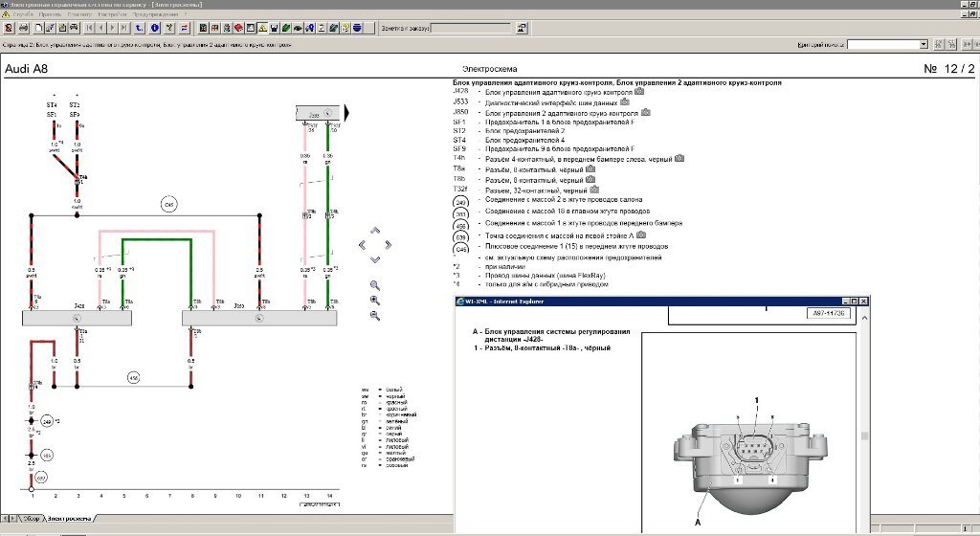Click the J428 control unit block in diagram
The height and width of the screenshot is (536, 980).
(x=77, y=318)
